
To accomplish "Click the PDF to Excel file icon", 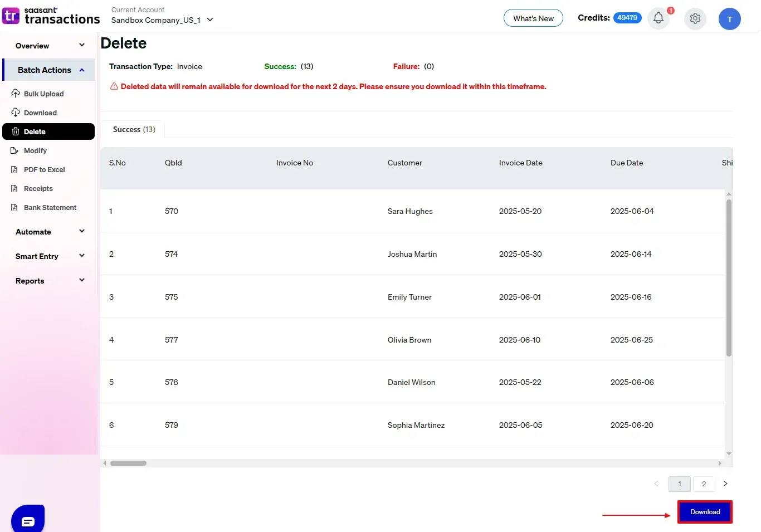I will point(14,169).
